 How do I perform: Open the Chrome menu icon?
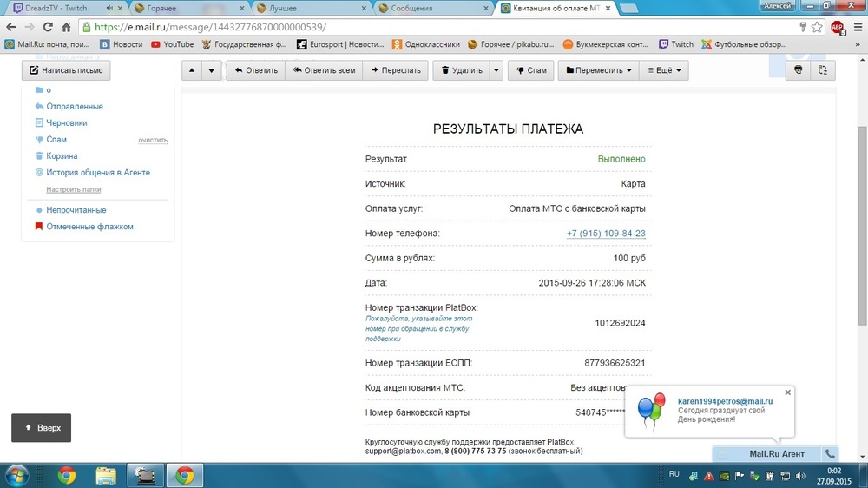(x=858, y=27)
